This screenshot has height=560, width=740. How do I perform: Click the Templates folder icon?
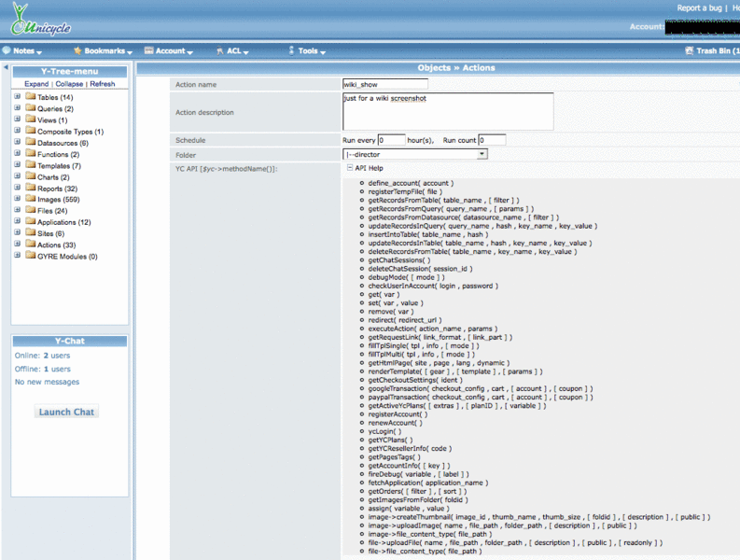30,165
